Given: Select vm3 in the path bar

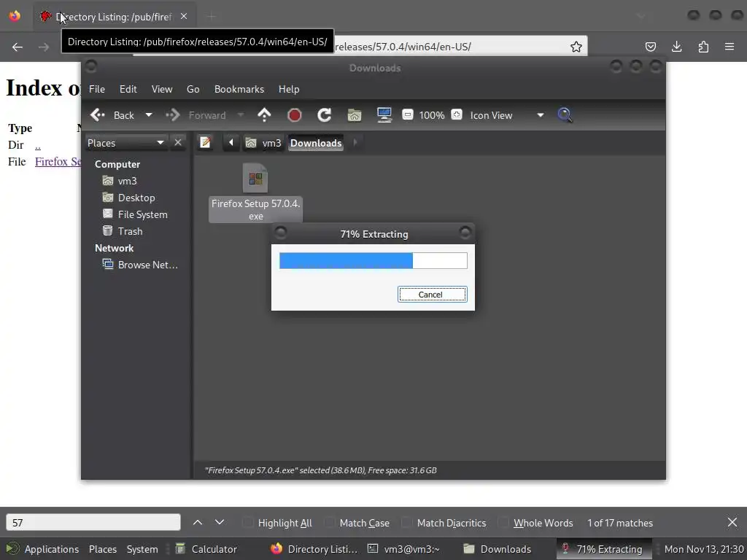Looking at the screenshot, I should pos(263,143).
